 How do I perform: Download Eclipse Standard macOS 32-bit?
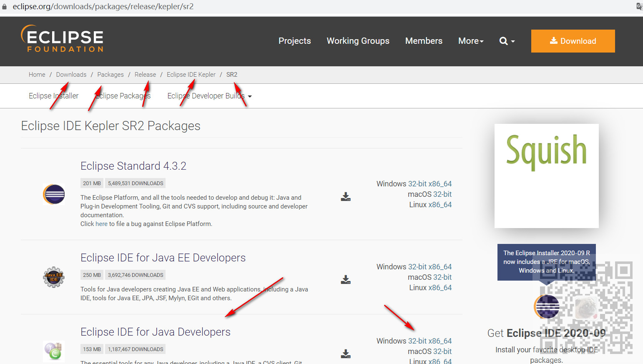[x=442, y=194]
